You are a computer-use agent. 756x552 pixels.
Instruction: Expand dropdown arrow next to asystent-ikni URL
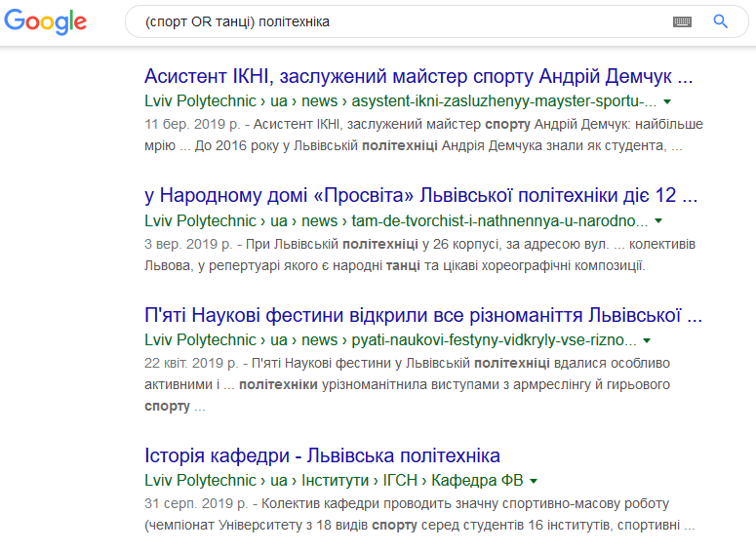click(x=667, y=101)
